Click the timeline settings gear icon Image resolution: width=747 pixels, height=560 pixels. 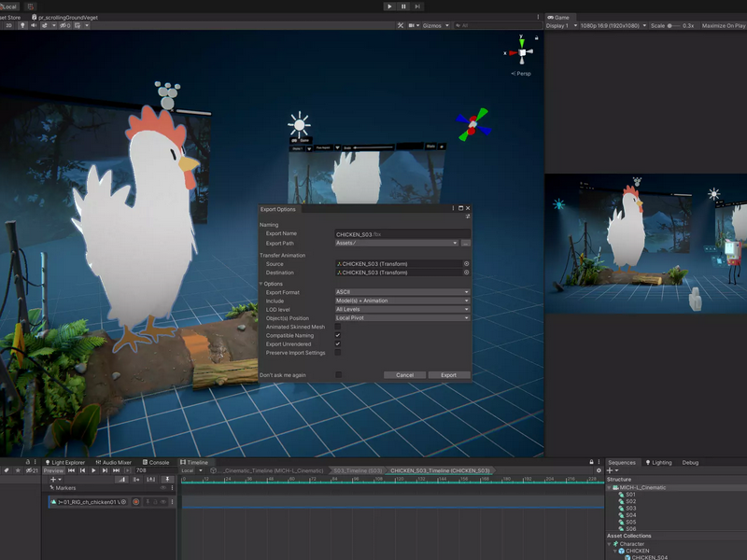tap(599, 470)
